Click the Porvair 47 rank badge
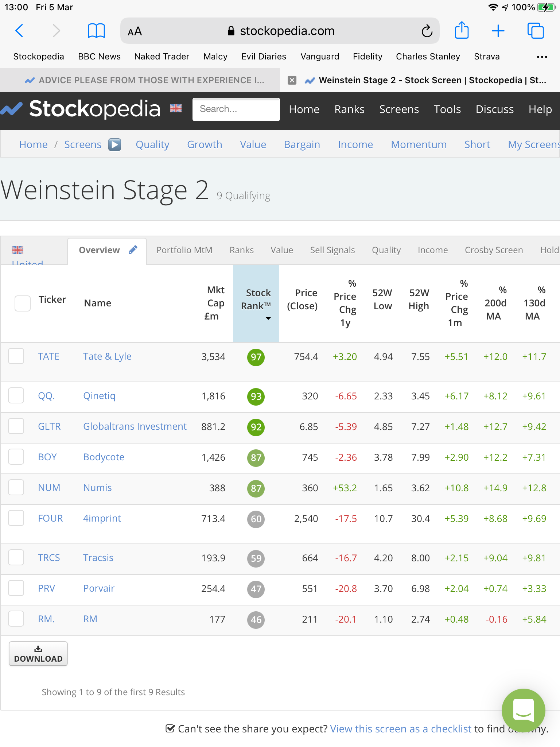The height and width of the screenshot is (747, 560). pyautogui.click(x=256, y=589)
